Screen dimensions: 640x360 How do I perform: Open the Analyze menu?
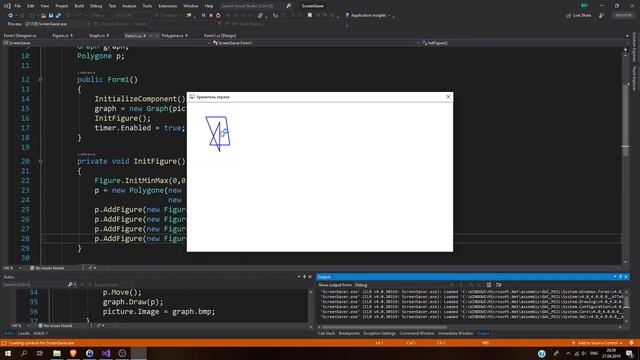point(129,6)
